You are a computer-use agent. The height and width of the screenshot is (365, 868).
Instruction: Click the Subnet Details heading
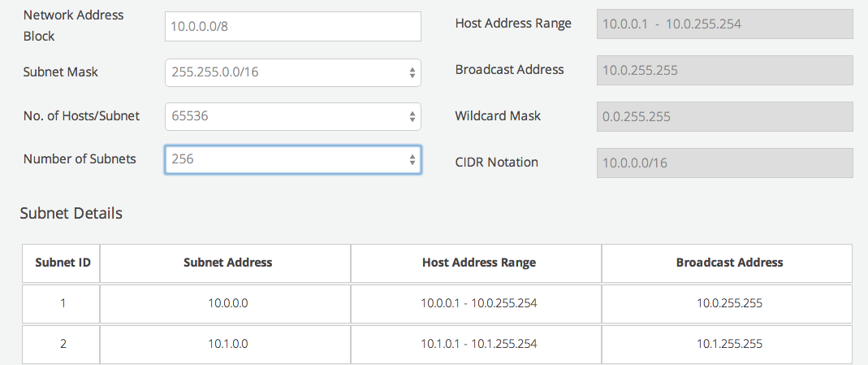click(x=71, y=213)
